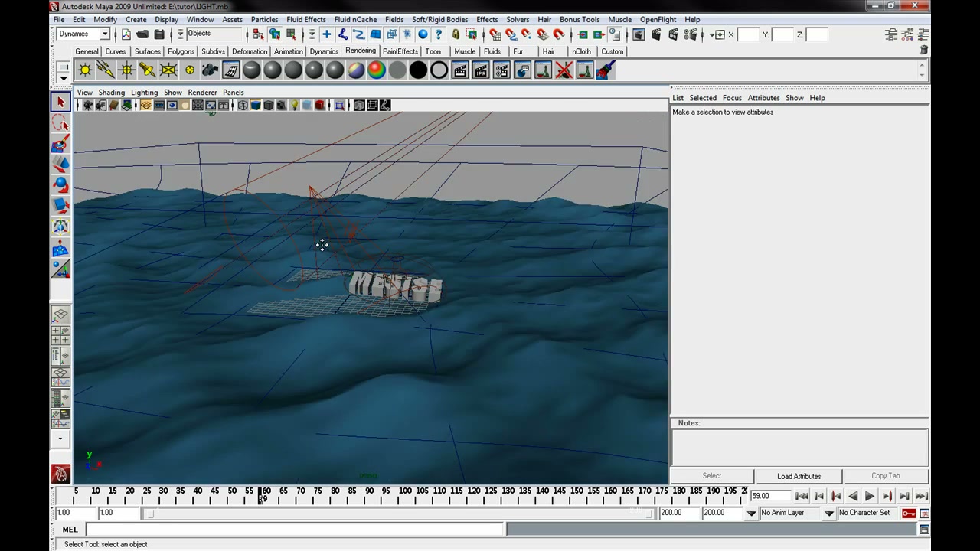This screenshot has height=551, width=980.
Task: Open shelf options arrow menu
Action: click(63, 78)
